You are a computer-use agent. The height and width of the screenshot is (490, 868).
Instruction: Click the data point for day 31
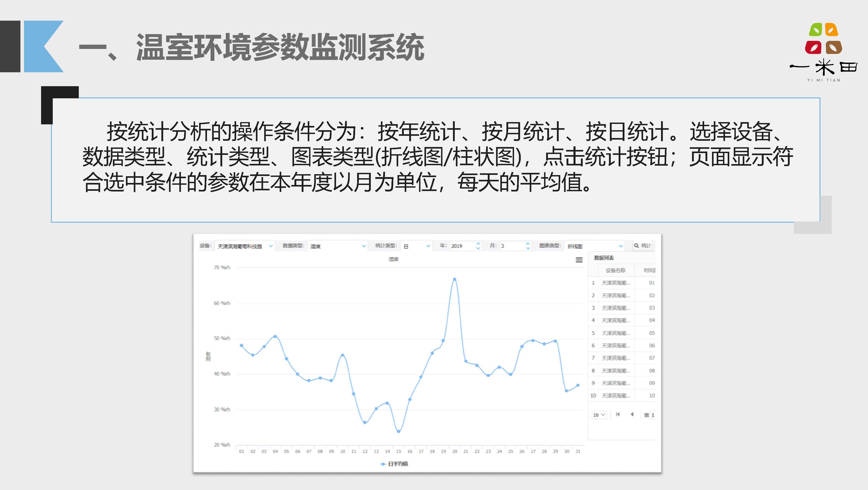tap(578, 385)
